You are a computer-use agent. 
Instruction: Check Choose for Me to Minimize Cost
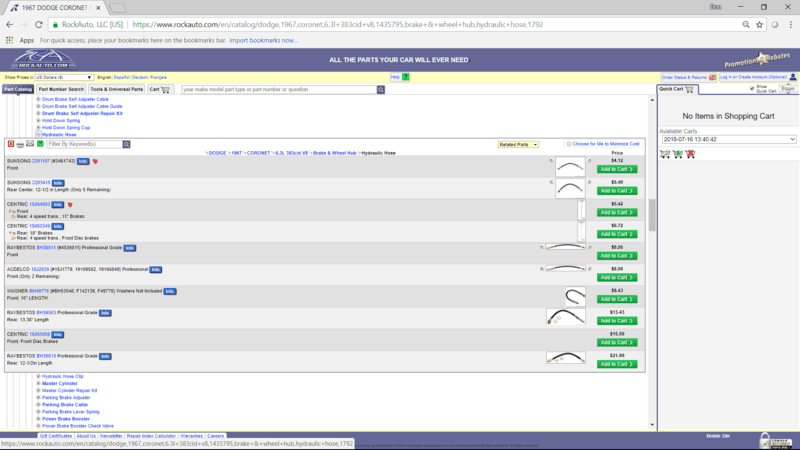(569, 144)
